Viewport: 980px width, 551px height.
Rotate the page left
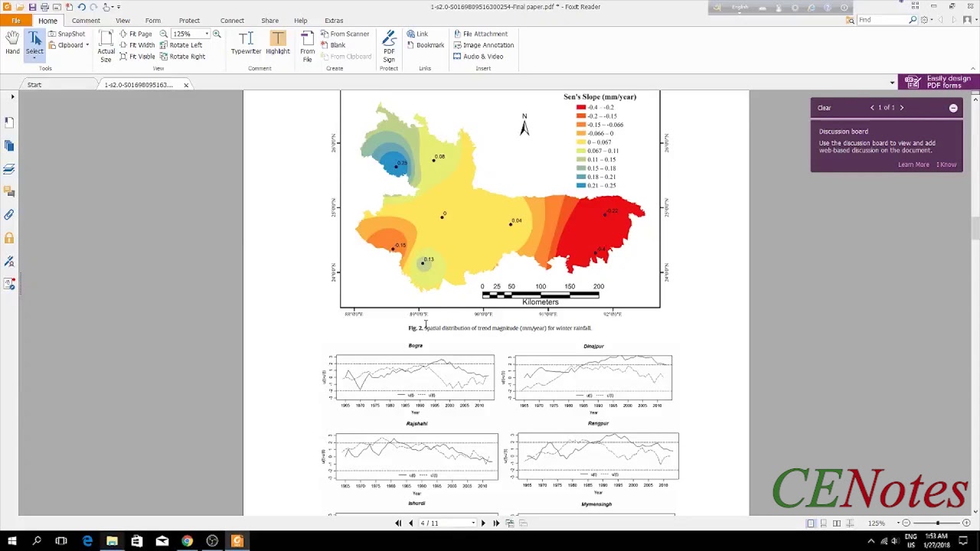pyautogui.click(x=181, y=45)
